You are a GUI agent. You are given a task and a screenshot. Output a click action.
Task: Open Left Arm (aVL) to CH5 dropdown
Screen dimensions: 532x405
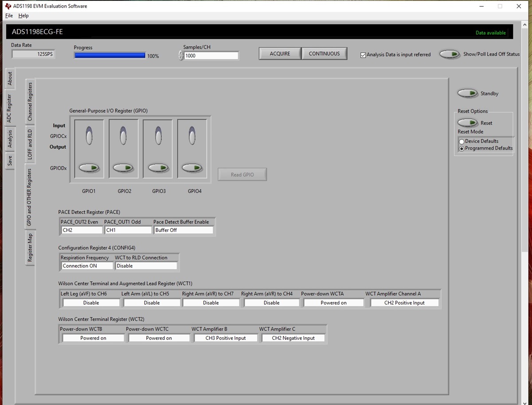(x=152, y=303)
